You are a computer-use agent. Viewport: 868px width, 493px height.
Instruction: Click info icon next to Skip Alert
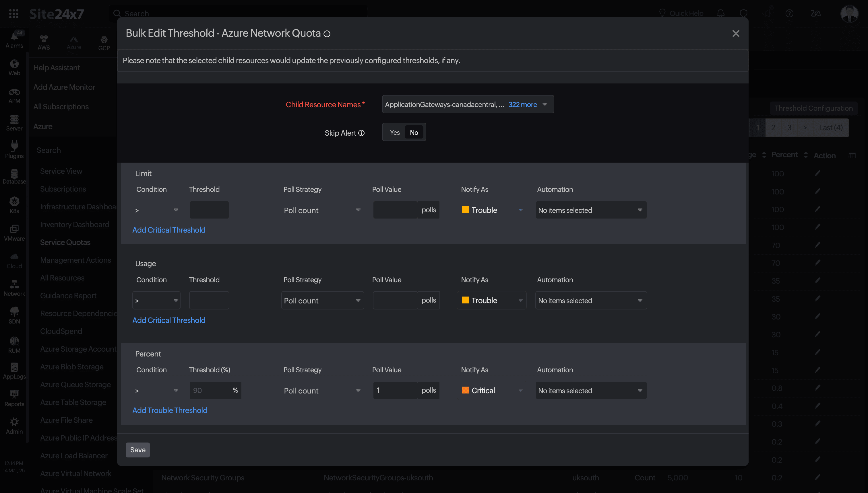point(361,133)
